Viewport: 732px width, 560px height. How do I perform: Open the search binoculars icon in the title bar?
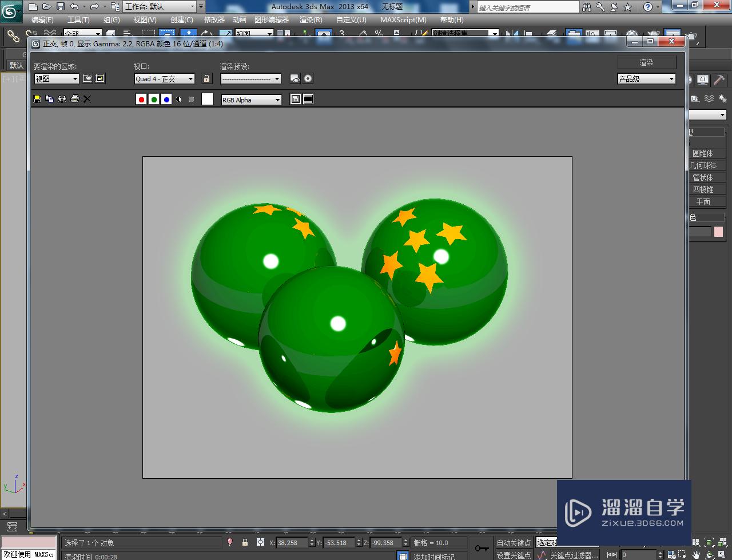587,7
